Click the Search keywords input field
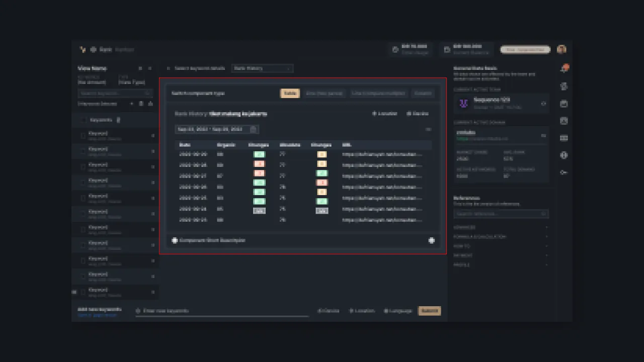This screenshot has width=644, height=362. click(115, 94)
